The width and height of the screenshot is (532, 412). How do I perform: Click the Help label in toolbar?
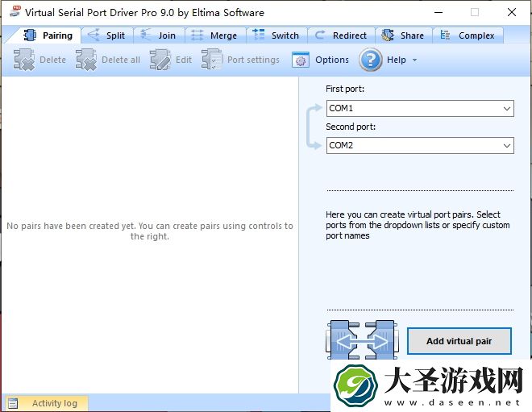397,60
